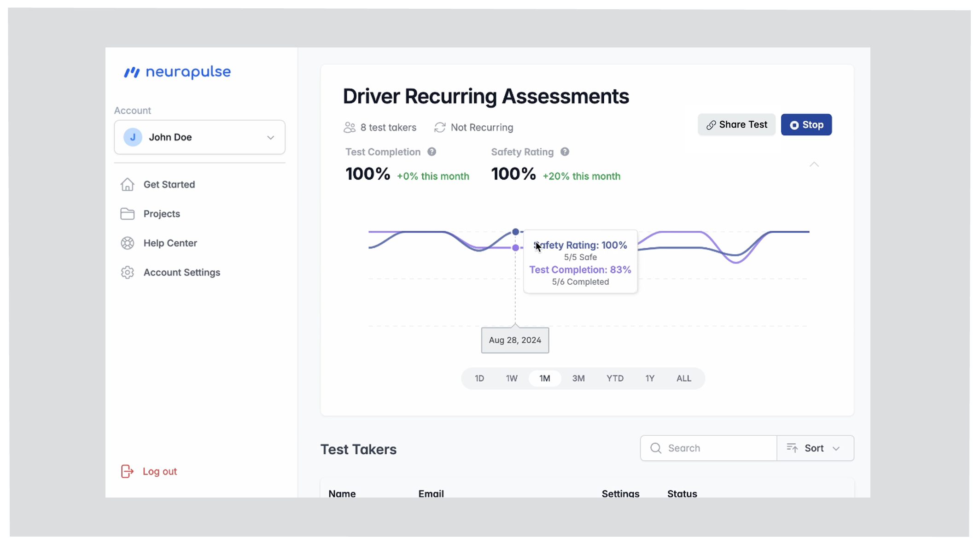
Task: Click the Search test takers field
Action: [x=708, y=448]
